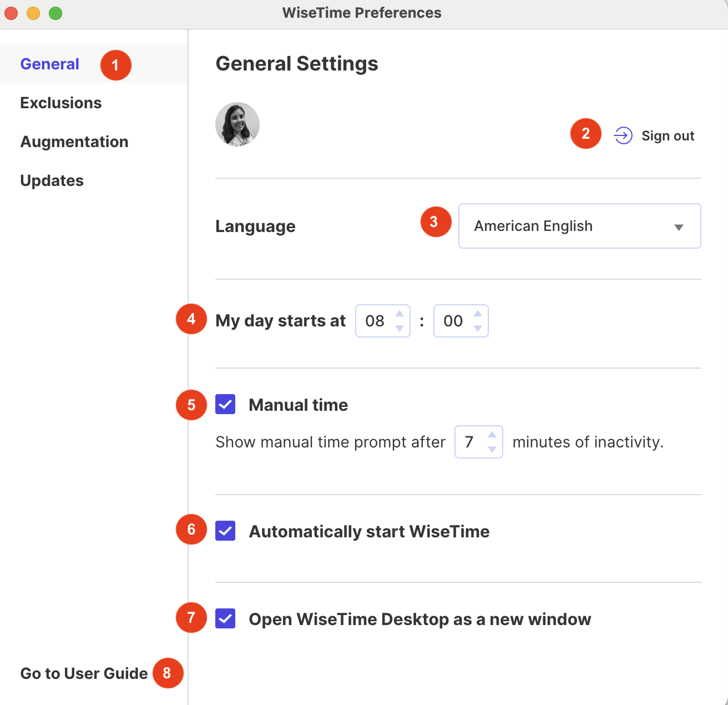This screenshot has height=705, width=728.
Task: Close the WiseTime Preferences window
Action: coord(11,13)
